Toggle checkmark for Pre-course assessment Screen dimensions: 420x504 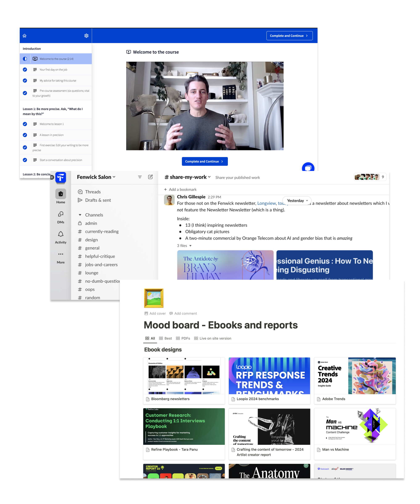25,93
